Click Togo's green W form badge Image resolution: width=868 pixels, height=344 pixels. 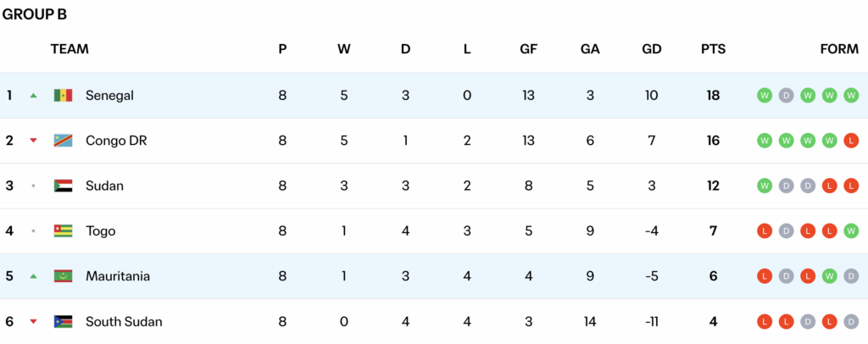(x=851, y=231)
